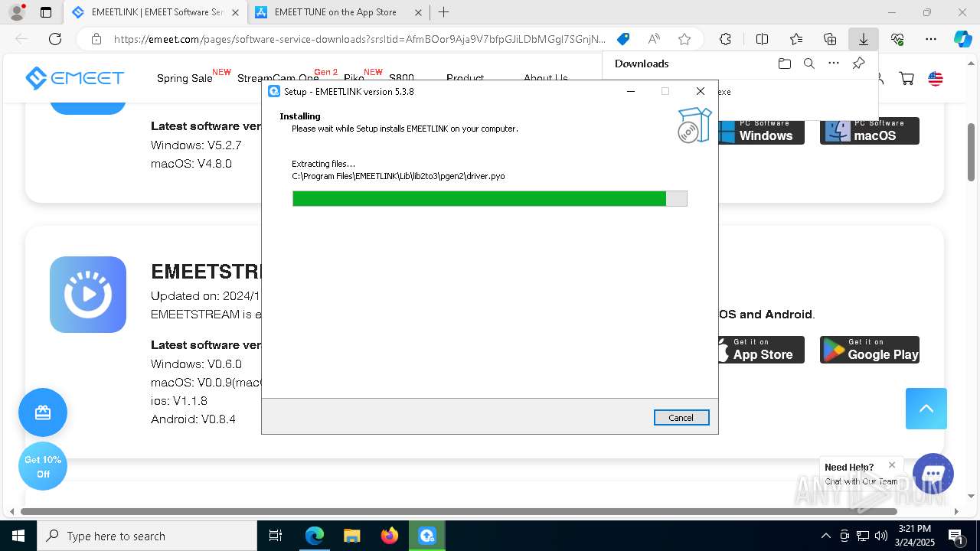Open the StreamCam One menu item
This screenshot has width=980, height=551.
pyautogui.click(x=278, y=78)
